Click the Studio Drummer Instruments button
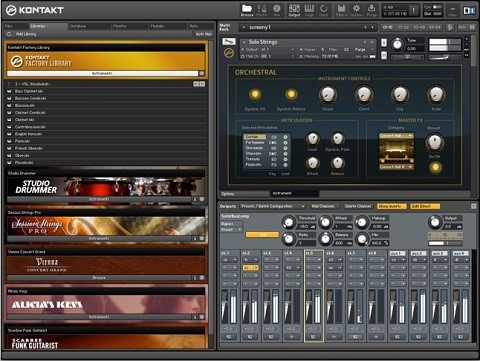The image size is (480, 361). pos(99,199)
